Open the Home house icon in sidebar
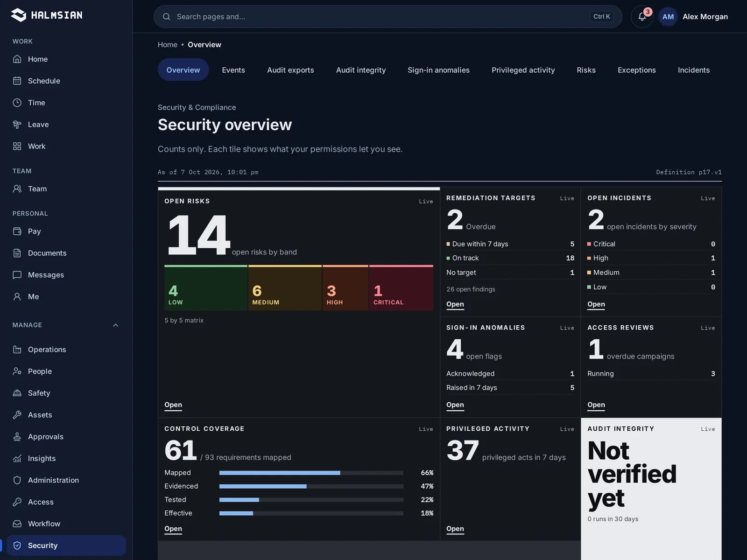The image size is (747, 560). coord(17,59)
